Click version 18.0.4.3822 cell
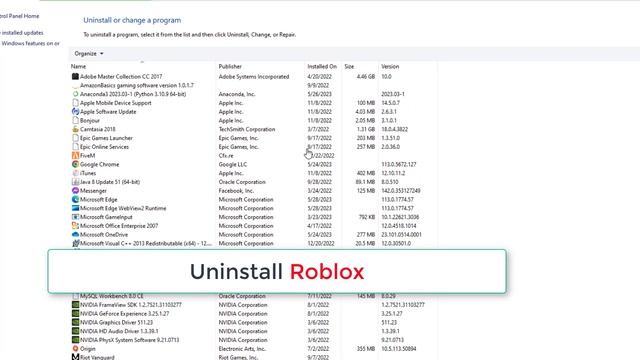The image size is (640, 360). 395,129
